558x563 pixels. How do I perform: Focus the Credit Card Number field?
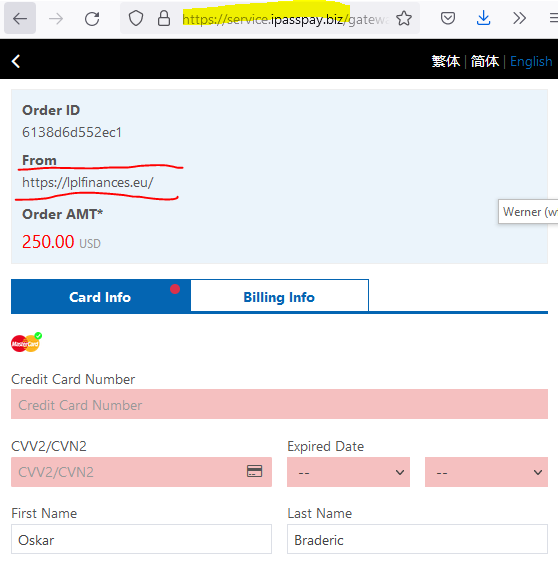(x=279, y=404)
